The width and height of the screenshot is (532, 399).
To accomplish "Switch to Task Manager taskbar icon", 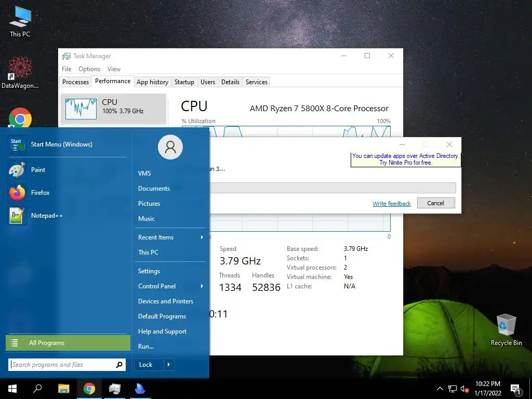I will (115, 389).
